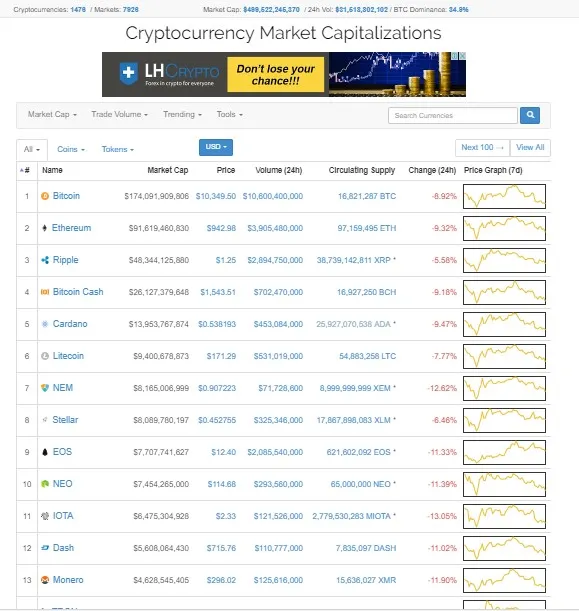The height and width of the screenshot is (611, 579).
Task: Click the Bitcoin coin icon
Action: [x=45, y=196]
